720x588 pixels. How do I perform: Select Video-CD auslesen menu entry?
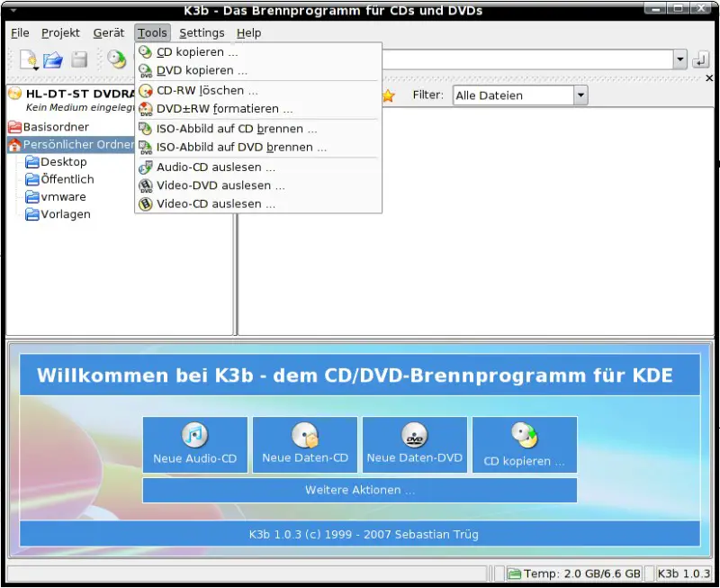point(258,204)
